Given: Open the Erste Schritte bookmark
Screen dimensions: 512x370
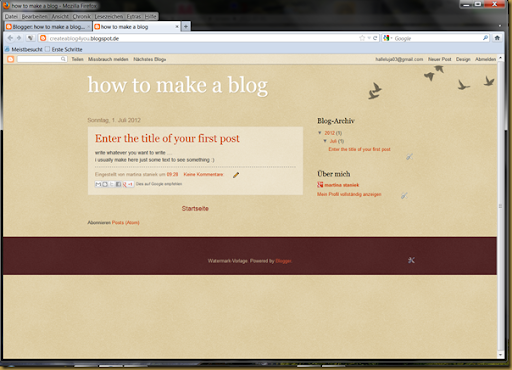Looking at the screenshot, I should coord(64,49).
